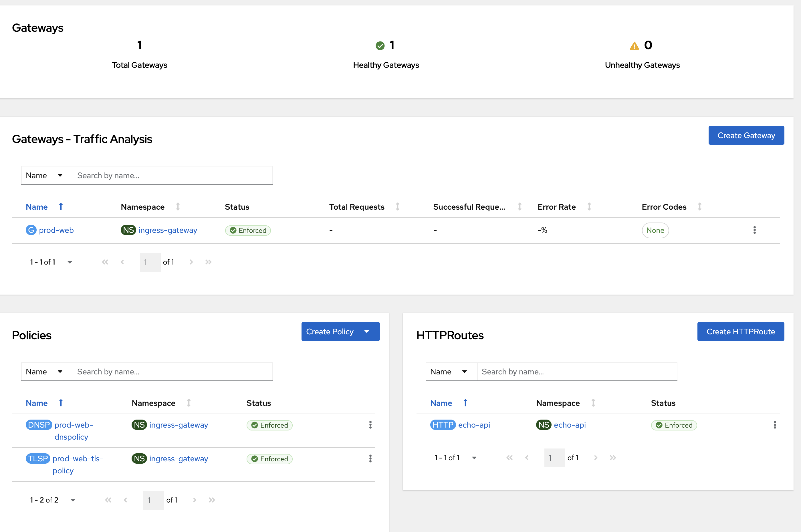The image size is (801, 532).
Task: Sort HTTPRoutes table by Namespace icon
Action: (x=593, y=403)
